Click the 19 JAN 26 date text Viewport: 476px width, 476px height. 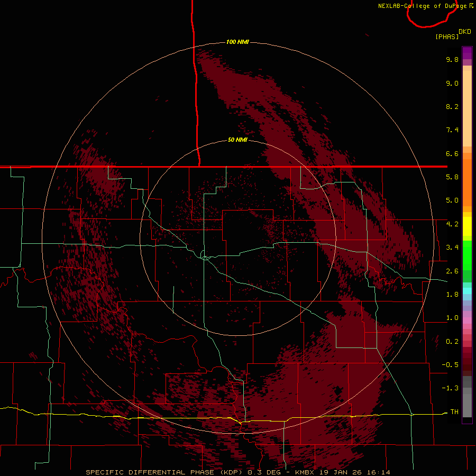(340, 472)
